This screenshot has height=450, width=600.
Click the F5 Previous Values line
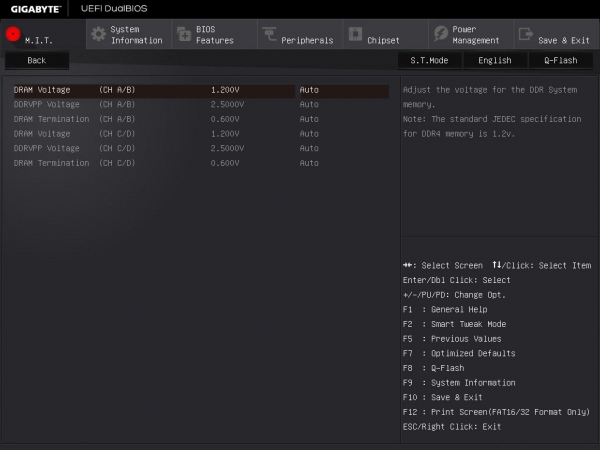(x=452, y=339)
